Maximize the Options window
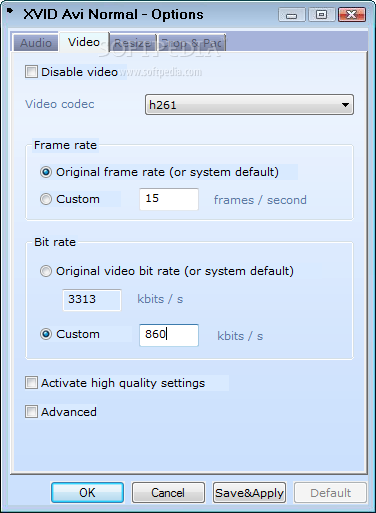This screenshot has width=376, height=513. click(x=321, y=15)
